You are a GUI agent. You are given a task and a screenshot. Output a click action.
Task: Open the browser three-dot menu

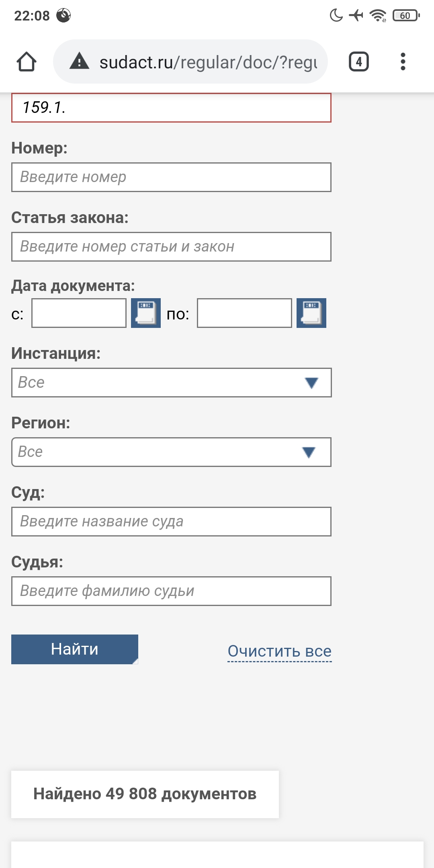pyautogui.click(x=403, y=62)
